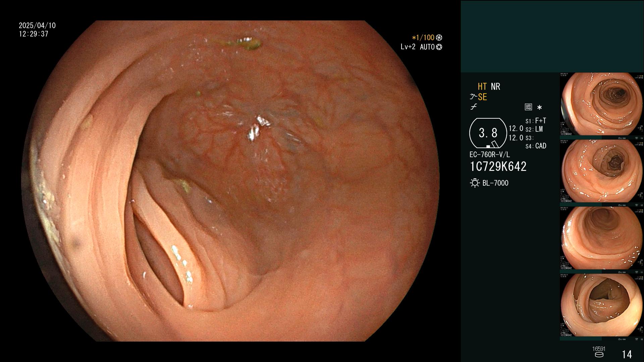Click the asterisk icon beside the sliders
Viewport: 644px width, 362px height.
pos(539,108)
